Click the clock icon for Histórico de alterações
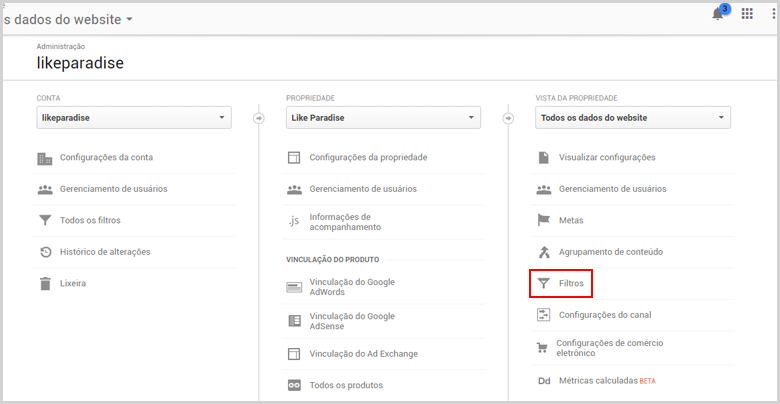 click(x=45, y=252)
